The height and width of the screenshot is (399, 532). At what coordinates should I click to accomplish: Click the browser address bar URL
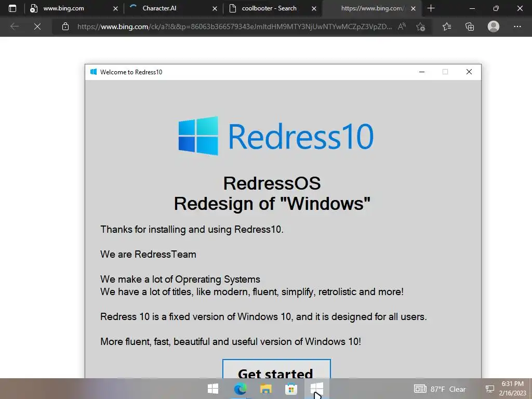point(234,26)
